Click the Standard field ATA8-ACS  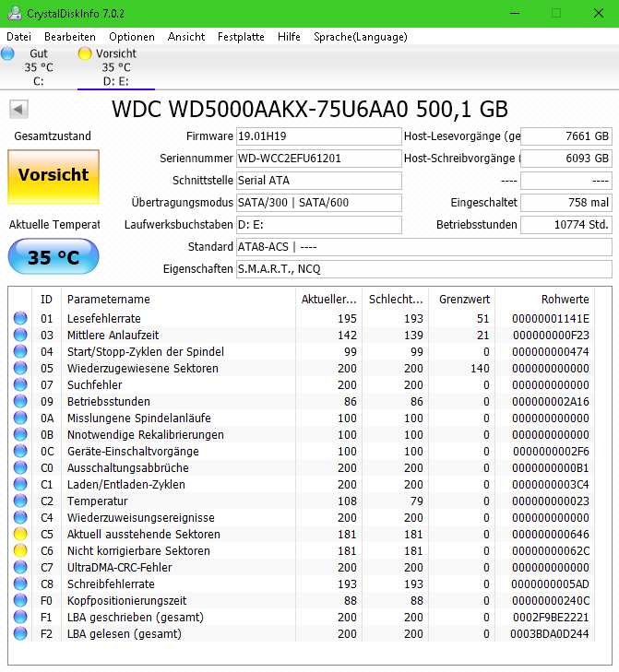click(423, 247)
